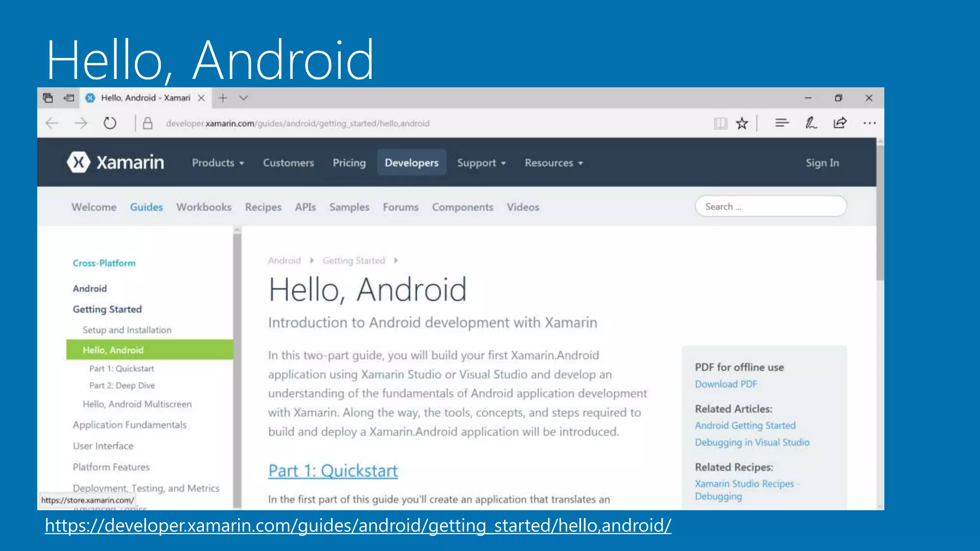
Task: Click the Getting Started breadcrumb link
Action: (354, 261)
